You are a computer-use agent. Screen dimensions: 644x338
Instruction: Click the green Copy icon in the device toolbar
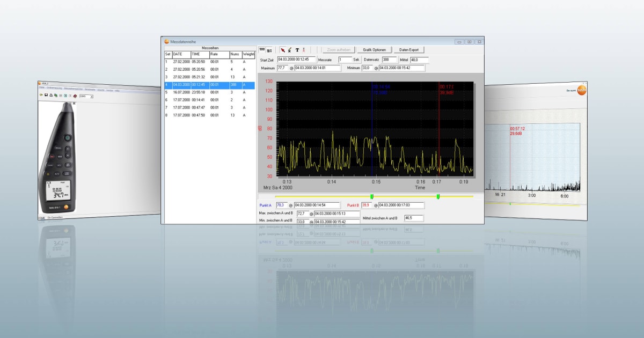[55, 95]
